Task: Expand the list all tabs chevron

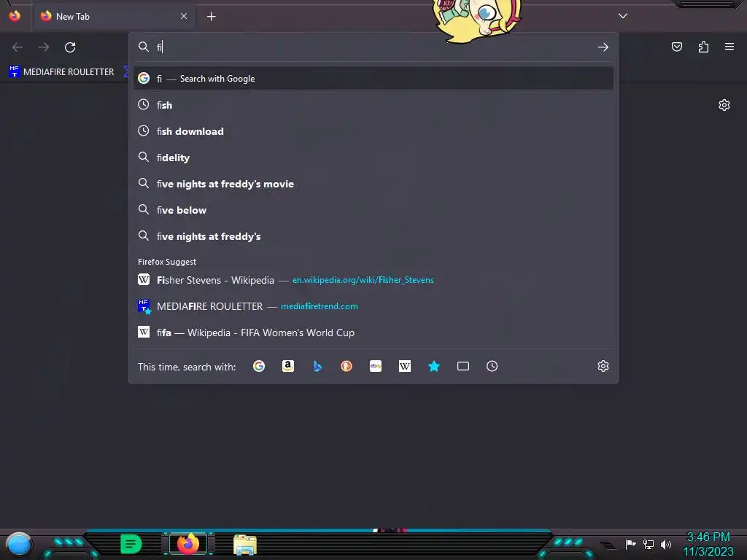Action: [623, 16]
